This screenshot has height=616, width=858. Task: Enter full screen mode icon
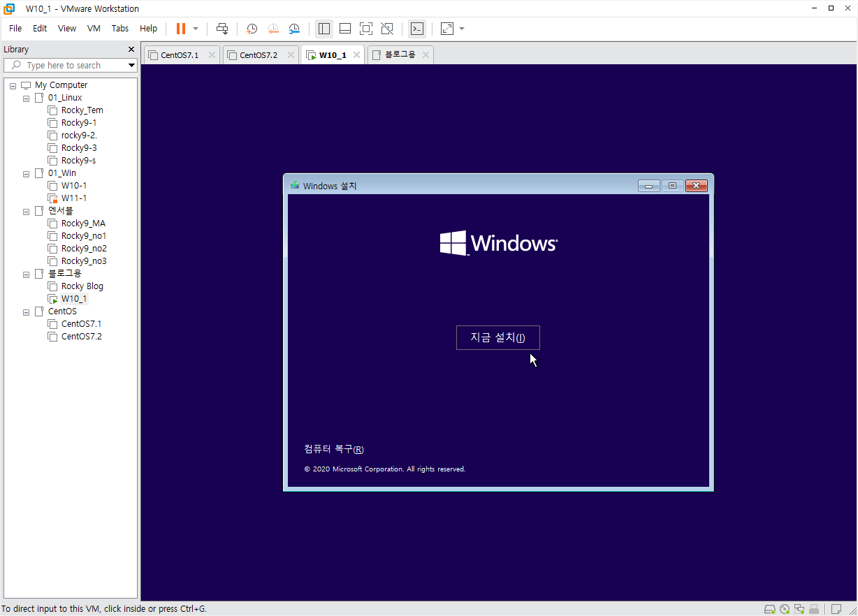pyautogui.click(x=366, y=29)
